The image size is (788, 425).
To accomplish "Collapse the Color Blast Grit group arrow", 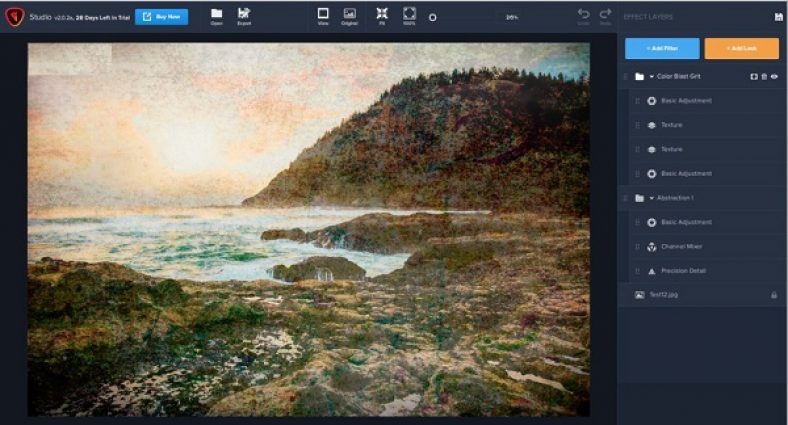I will [x=651, y=77].
